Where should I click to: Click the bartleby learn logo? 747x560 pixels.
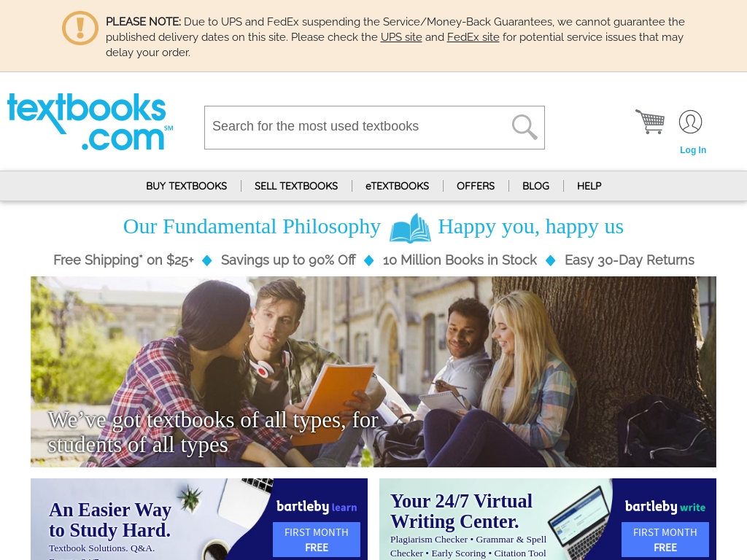pyautogui.click(x=317, y=506)
